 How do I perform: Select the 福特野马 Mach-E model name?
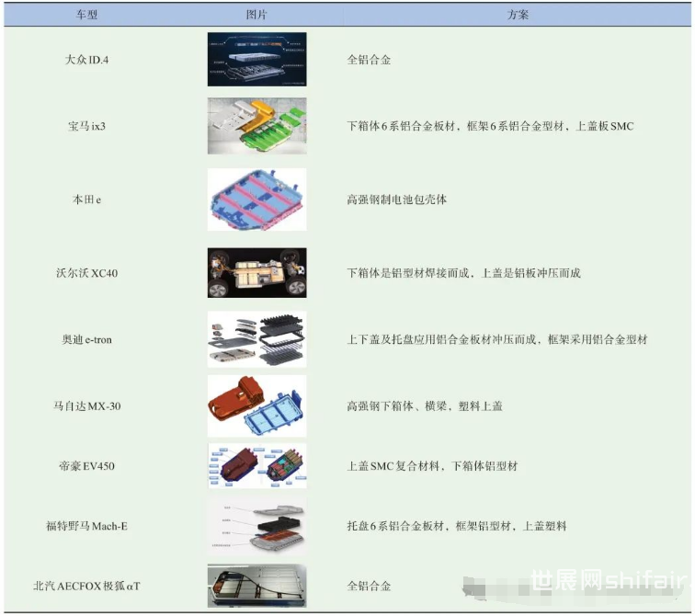86,526
